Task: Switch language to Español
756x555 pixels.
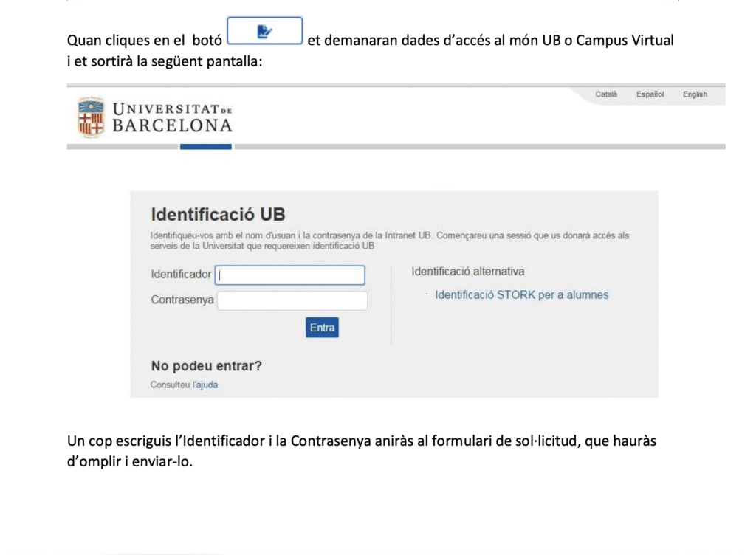Action: click(x=650, y=94)
